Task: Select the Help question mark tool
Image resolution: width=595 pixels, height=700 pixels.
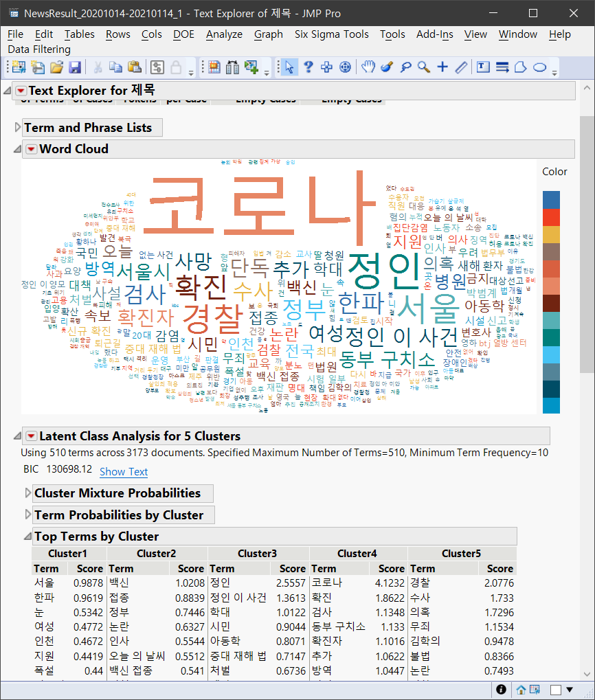Action: click(x=308, y=67)
